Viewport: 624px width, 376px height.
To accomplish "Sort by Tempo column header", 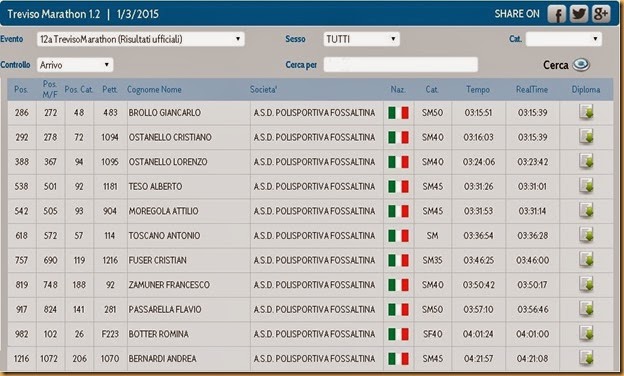I will (478, 90).
